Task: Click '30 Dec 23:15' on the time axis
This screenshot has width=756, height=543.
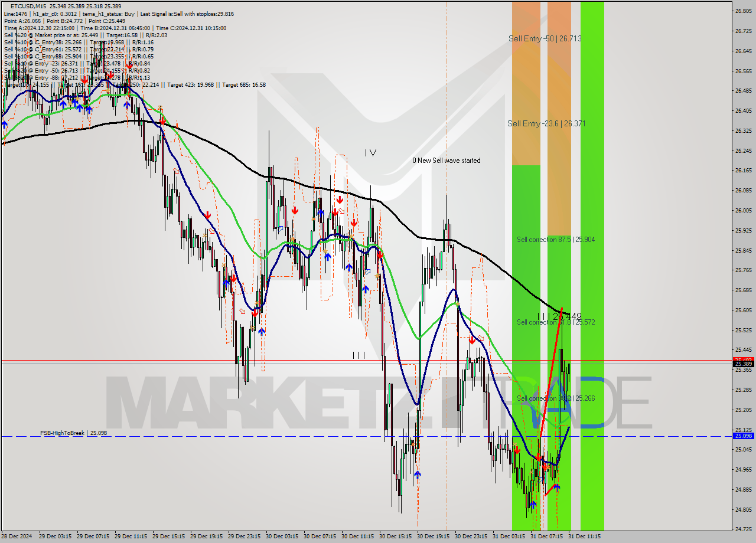Action: tap(470, 537)
